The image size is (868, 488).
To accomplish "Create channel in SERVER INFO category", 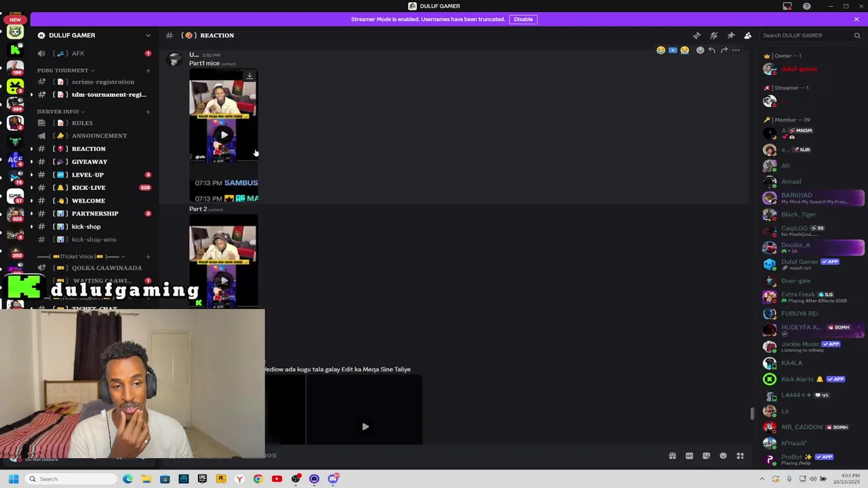I will (x=148, y=111).
